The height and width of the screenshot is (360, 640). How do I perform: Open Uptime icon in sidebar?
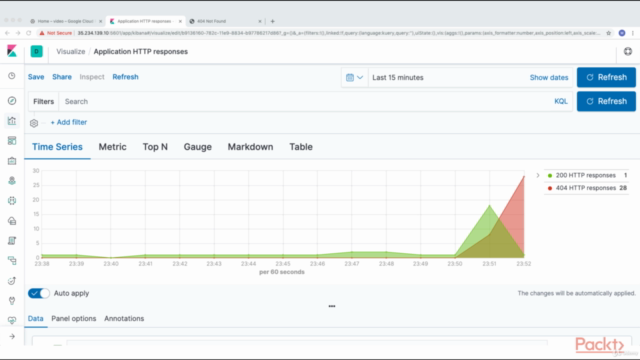coord(12,281)
